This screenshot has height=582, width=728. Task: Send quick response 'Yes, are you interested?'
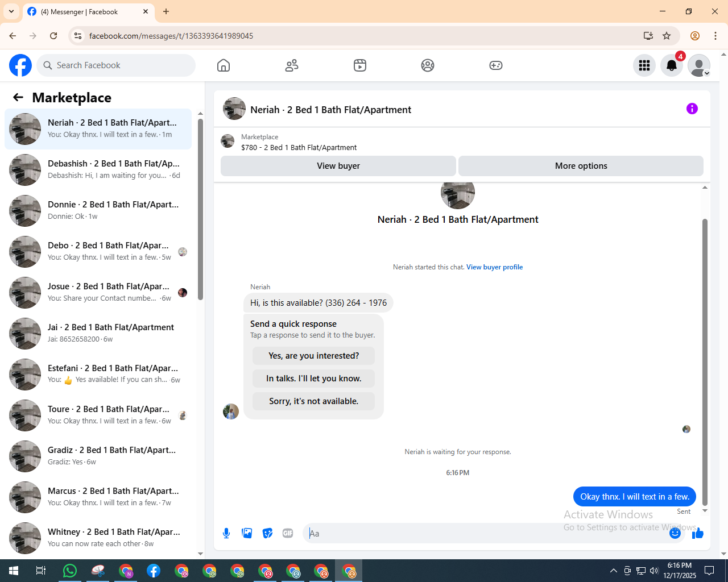313,356
